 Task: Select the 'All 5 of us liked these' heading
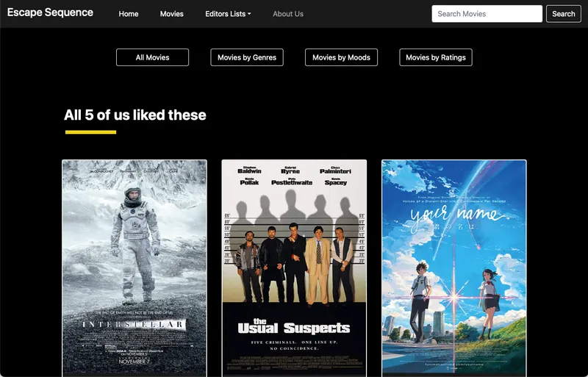[135, 115]
